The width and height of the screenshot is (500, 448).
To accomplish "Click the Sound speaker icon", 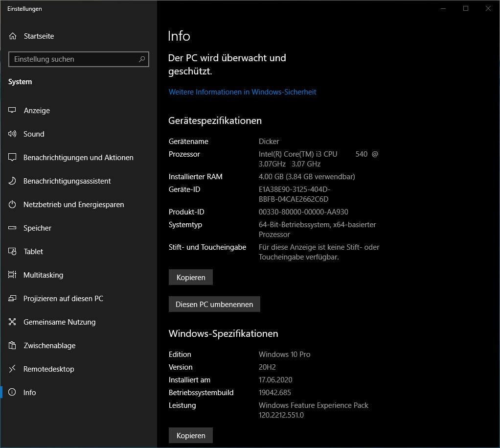I will pos(12,134).
